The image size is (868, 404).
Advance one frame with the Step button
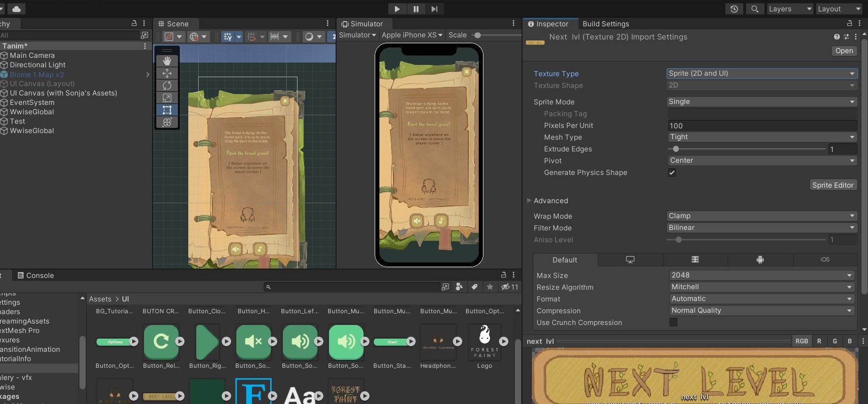434,9
